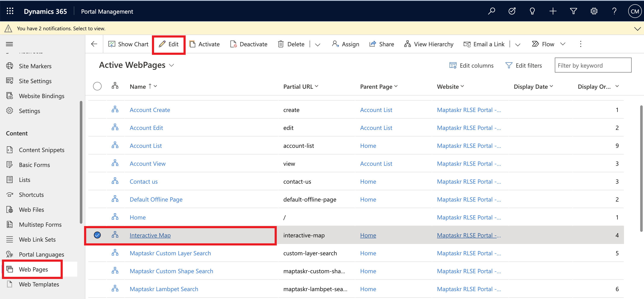Click Show Chart in the command bar
Viewport: 644px width, 299px height.
click(128, 44)
